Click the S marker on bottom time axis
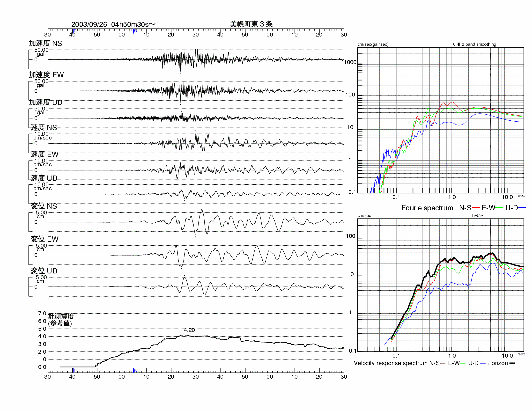 click(135, 370)
